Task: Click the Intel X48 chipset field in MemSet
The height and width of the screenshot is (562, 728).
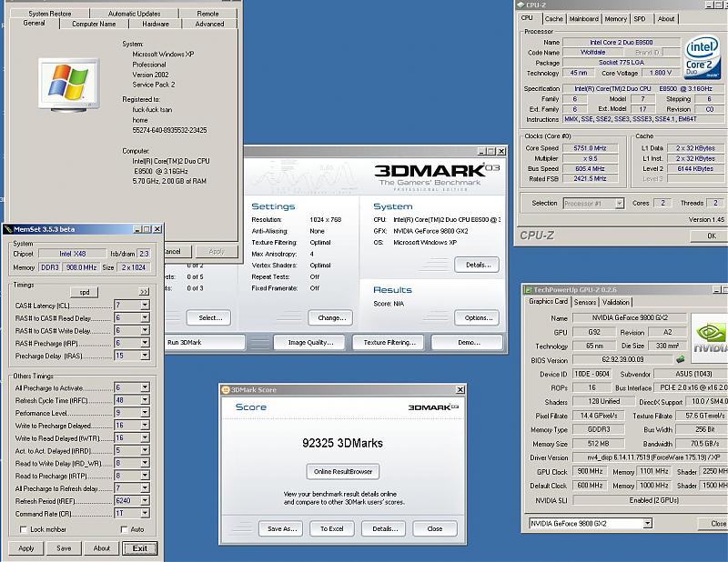Action: 73,254
